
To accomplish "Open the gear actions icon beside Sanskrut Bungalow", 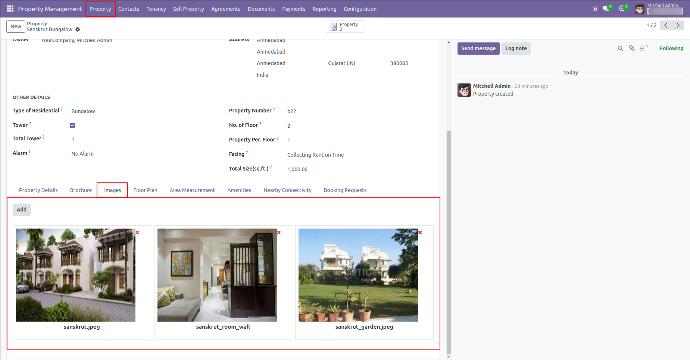I will 77,29.
